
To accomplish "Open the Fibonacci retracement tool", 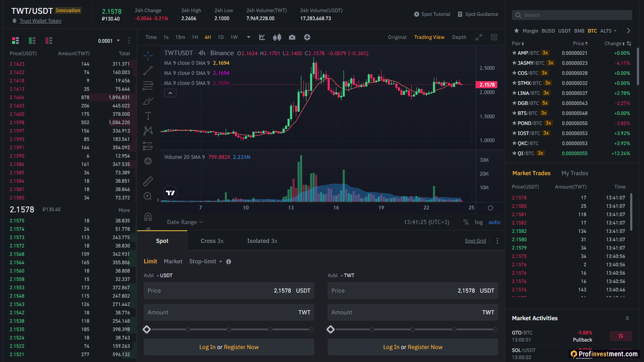I will [x=148, y=86].
